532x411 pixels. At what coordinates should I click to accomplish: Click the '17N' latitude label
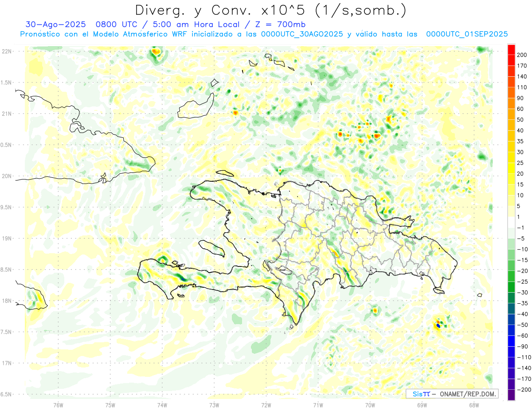tap(7, 364)
